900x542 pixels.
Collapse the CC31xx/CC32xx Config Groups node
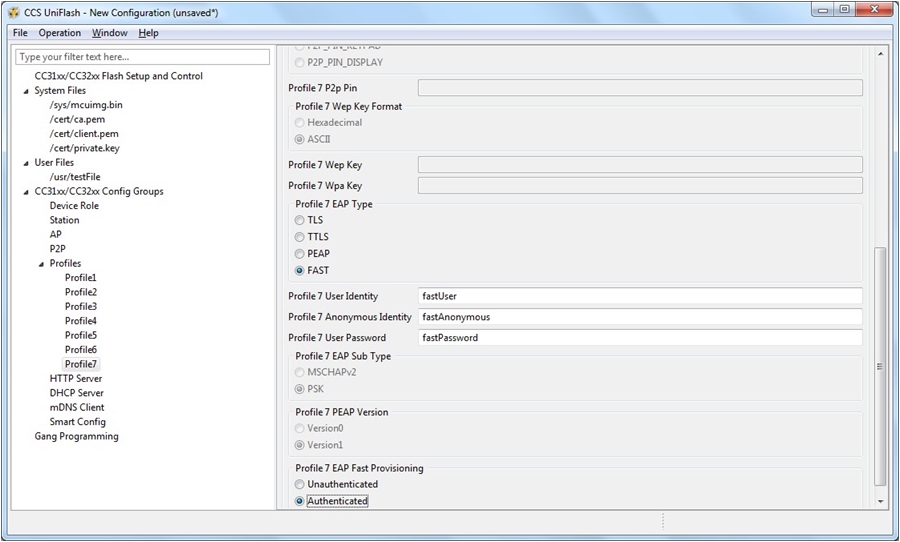coord(26,191)
